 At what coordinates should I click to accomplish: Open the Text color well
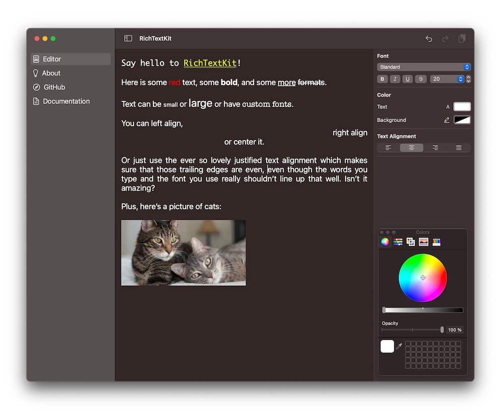[462, 107]
